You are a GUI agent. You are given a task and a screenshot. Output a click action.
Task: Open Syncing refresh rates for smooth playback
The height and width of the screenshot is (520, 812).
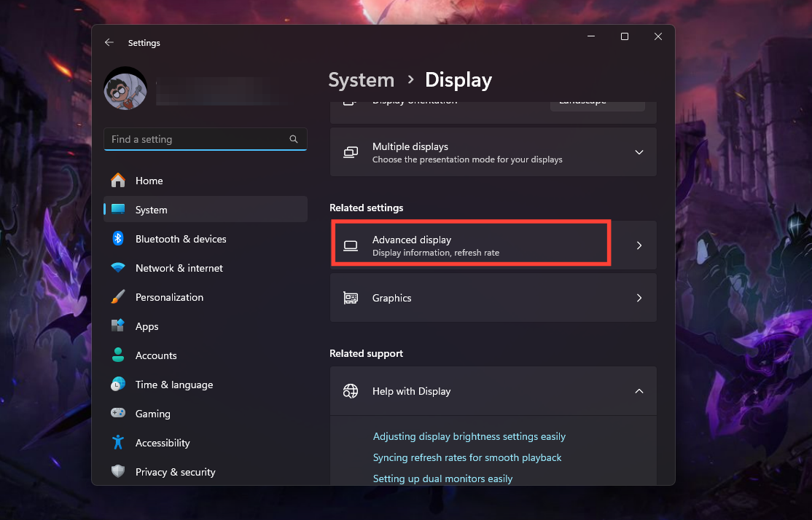pyautogui.click(x=467, y=458)
